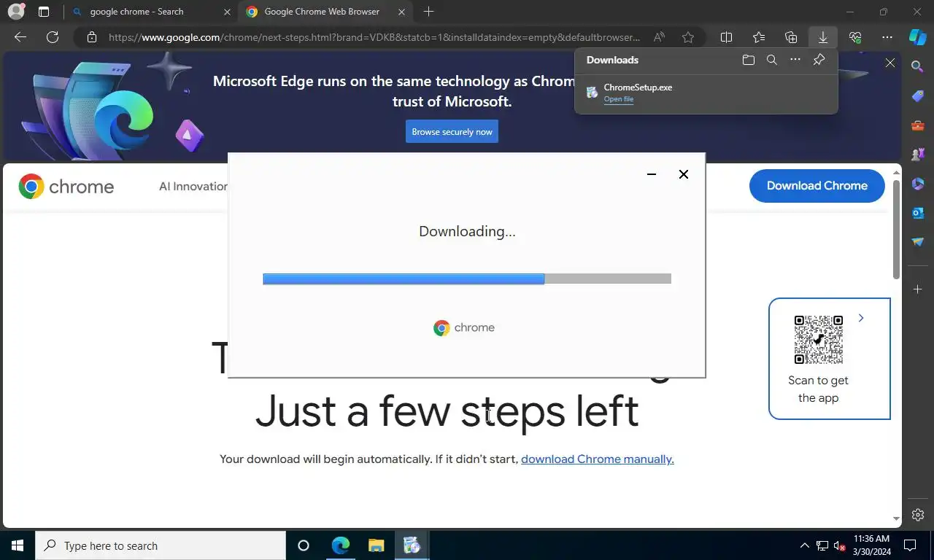Open a new browser tab
This screenshot has width=934, height=560.
429,12
